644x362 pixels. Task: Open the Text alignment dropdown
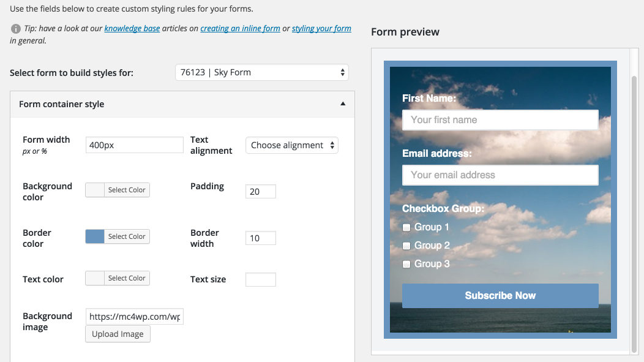(292, 145)
